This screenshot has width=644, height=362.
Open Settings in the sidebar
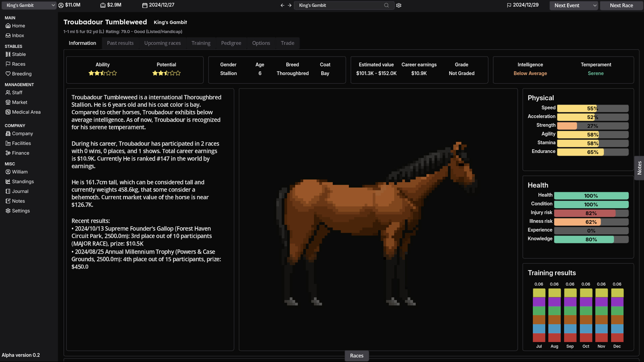(21, 211)
